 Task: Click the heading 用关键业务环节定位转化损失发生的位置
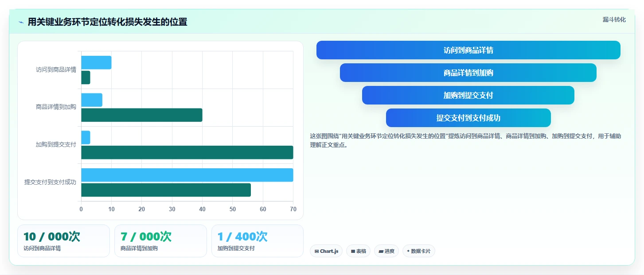click(x=107, y=22)
